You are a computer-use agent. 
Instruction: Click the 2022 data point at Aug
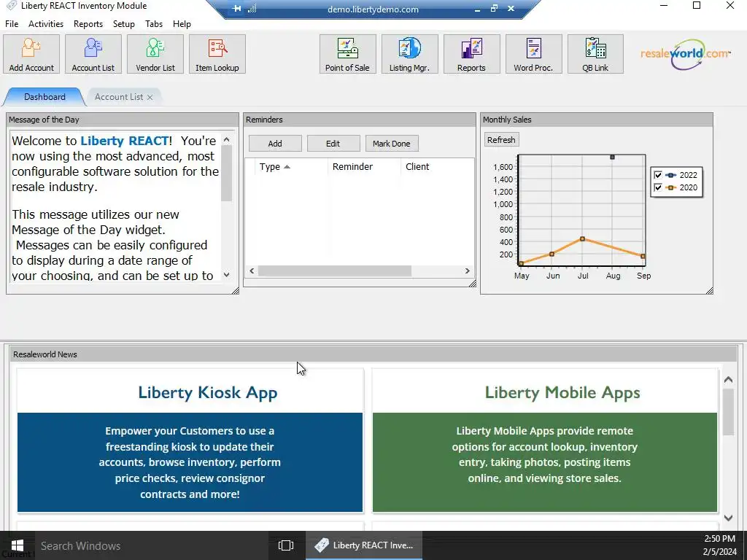(612, 157)
